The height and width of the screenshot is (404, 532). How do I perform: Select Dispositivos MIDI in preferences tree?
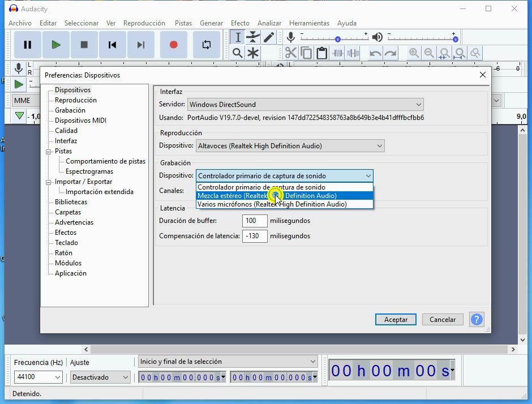click(81, 121)
